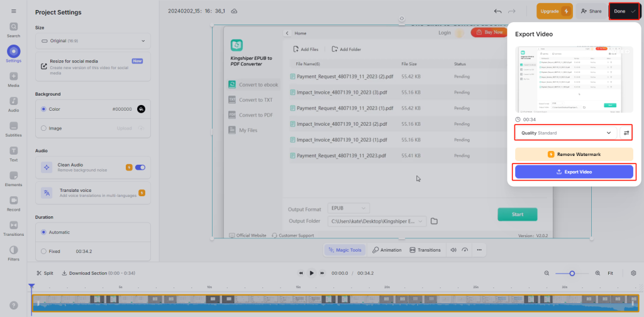The width and height of the screenshot is (644, 317).
Task: Click Export Video button
Action: point(574,172)
